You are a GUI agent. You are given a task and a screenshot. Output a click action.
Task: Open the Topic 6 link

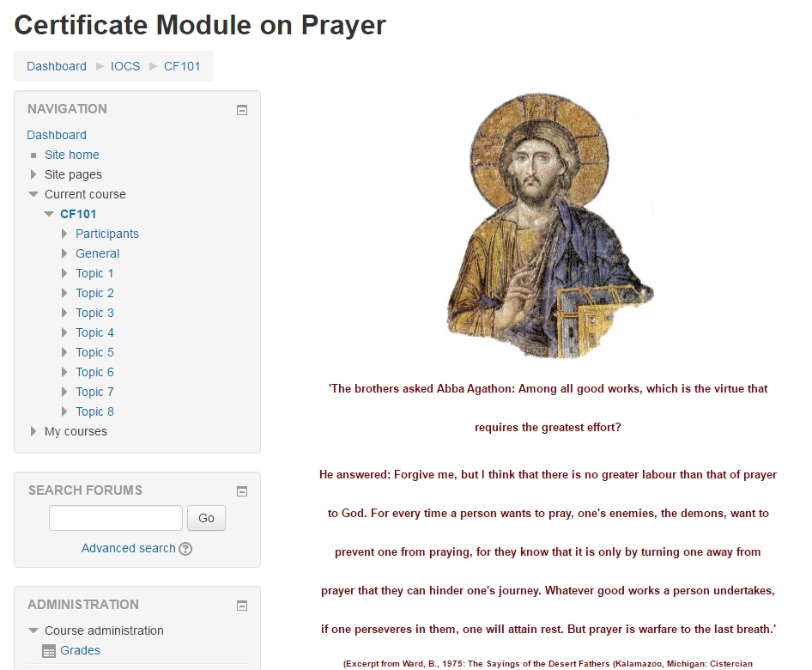pyautogui.click(x=94, y=372)
